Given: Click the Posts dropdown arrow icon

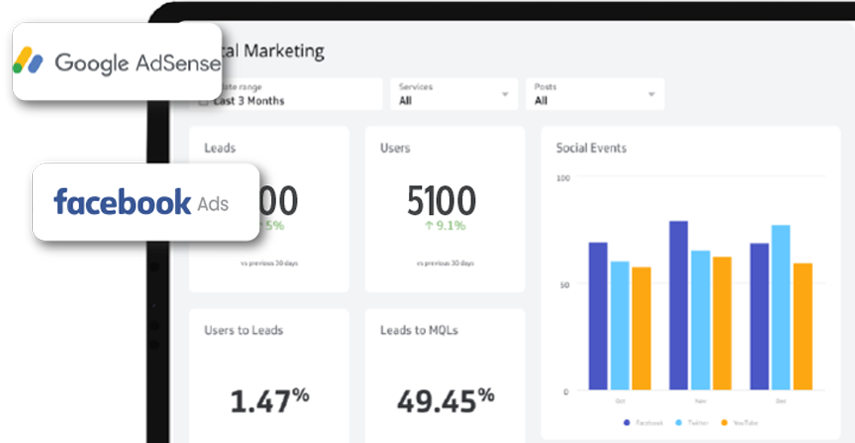Looking at the screenshot, I should click(651, 95).
